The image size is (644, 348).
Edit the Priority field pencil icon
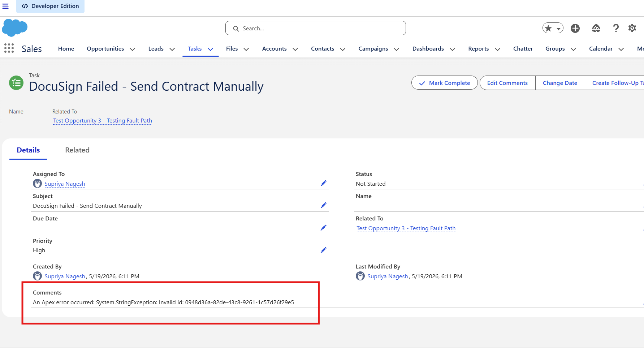coord(323,250)
